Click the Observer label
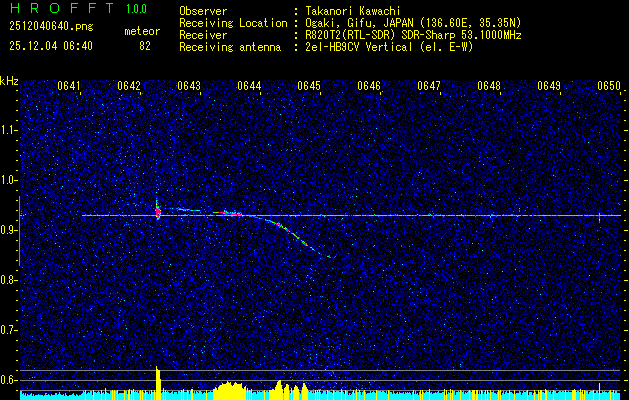The image size is (629, 400). [x=203, y=11]
